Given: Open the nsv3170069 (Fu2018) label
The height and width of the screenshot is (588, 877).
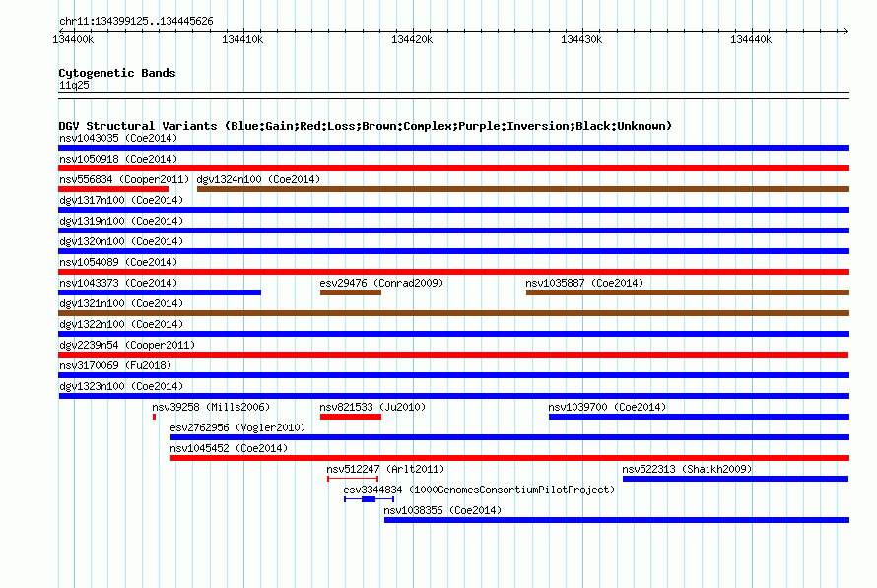Looking at the screenshot, I should point(115,365).
